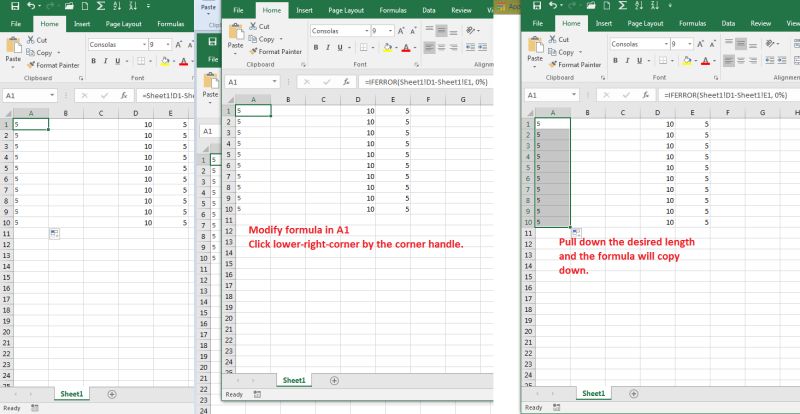This screenshot has width=800, height=414.
Task: Toggle Italic in the left window
Action: click(105, 61)
